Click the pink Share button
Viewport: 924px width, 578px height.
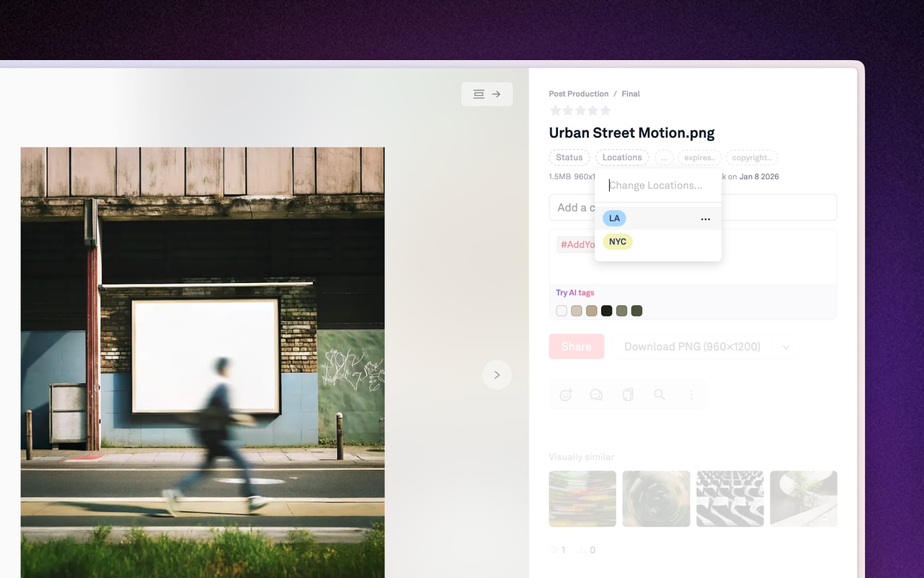[576, 347]
